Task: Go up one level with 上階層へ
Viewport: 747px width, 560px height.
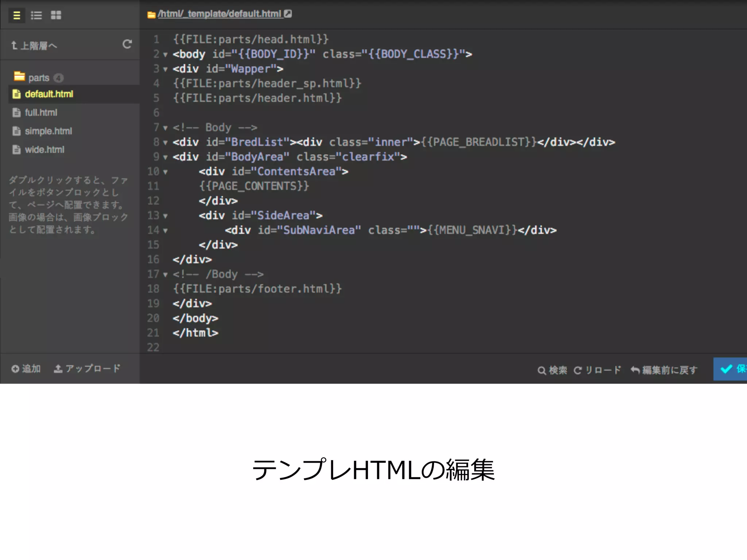Action: [34, 46]
